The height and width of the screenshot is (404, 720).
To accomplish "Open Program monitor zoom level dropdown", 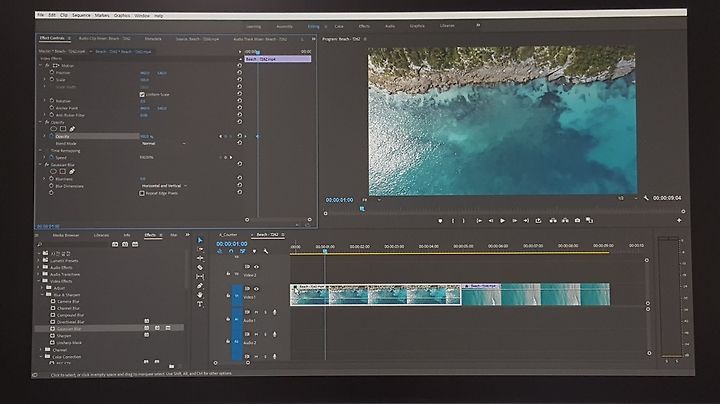I will [371, 200].
